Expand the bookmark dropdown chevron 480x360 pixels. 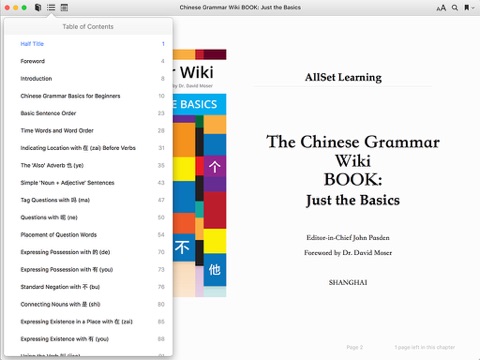point(473,8)
